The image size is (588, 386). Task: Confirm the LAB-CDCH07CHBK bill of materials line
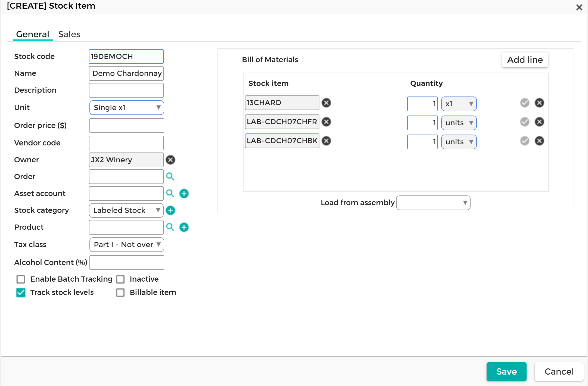point(525,141)
